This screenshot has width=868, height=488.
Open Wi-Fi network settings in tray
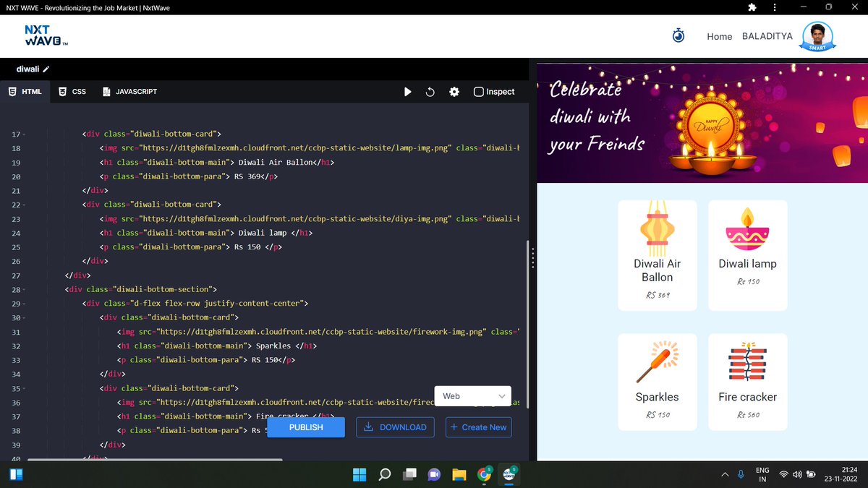pos(783,474)
